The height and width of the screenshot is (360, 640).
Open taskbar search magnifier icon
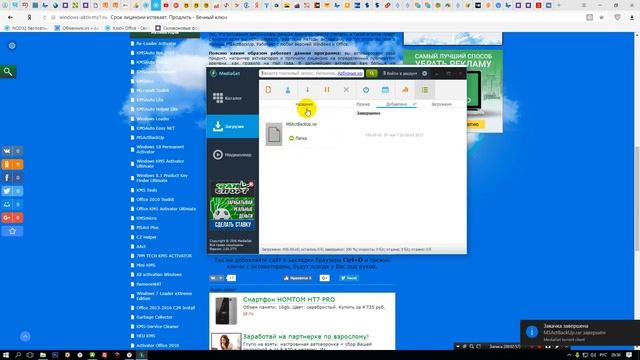18,355
